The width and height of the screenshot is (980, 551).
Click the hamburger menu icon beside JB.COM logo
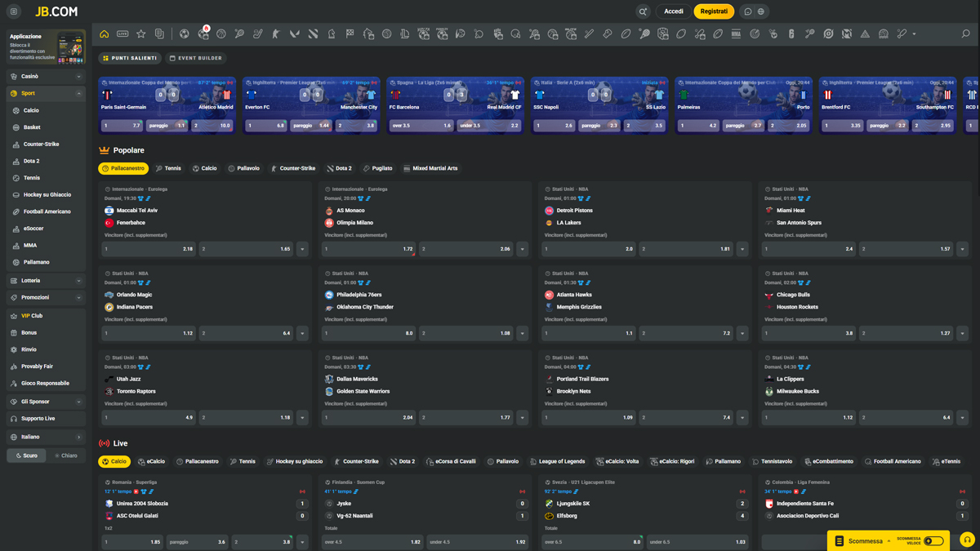point(14,11)
